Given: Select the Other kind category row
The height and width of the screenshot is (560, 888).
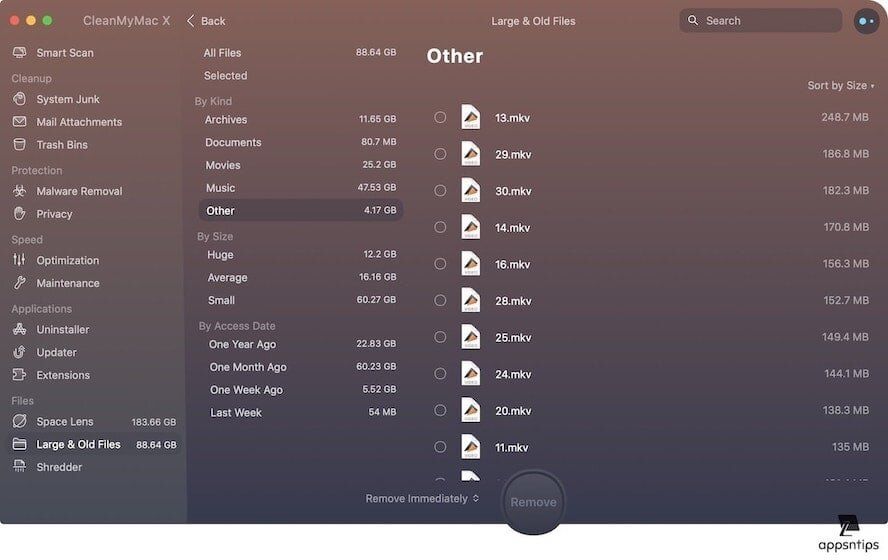Looking at the screenshot, I should pyautogui.click(x=301, y=210).
